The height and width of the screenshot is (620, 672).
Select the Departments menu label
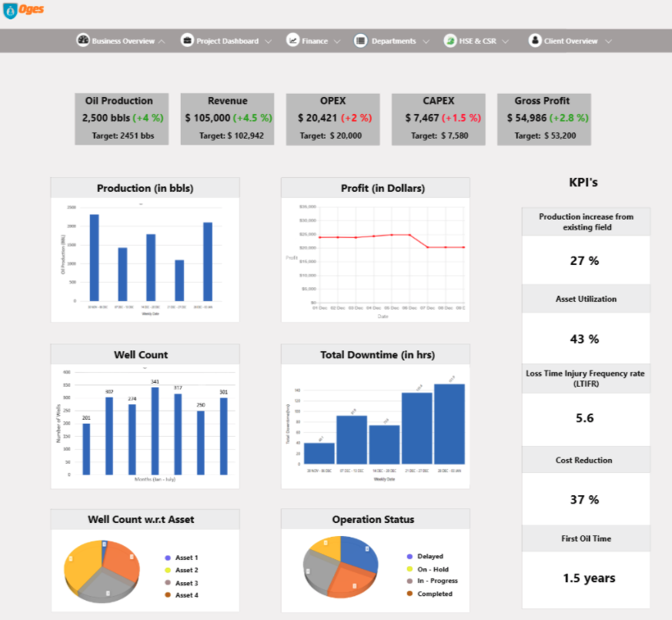click(394, 41)
